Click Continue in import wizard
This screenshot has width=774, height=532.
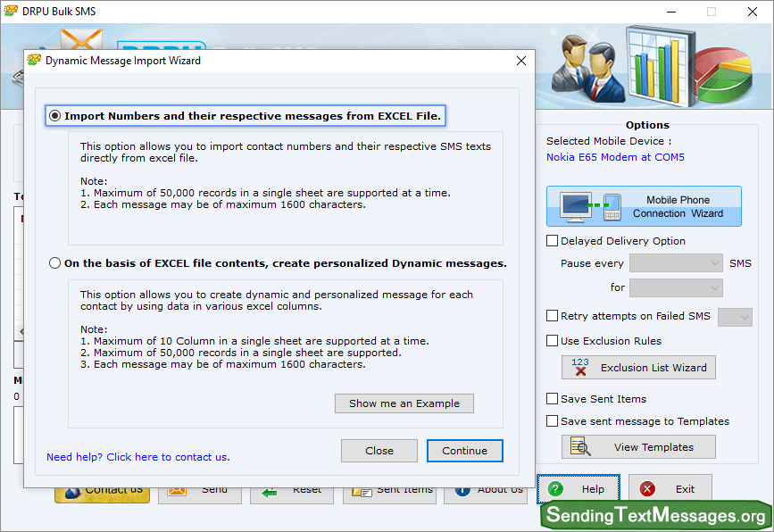tap(464, 451)
